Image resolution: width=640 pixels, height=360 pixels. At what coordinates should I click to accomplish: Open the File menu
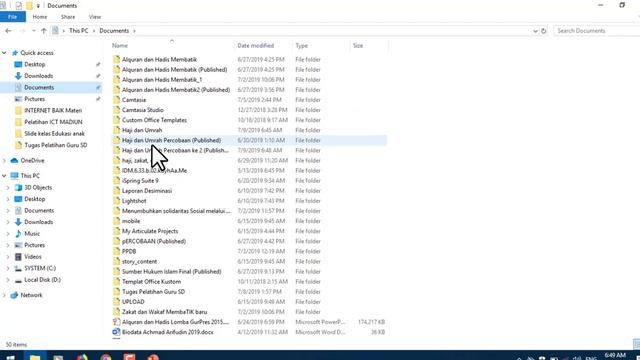(x=13, y=17)
